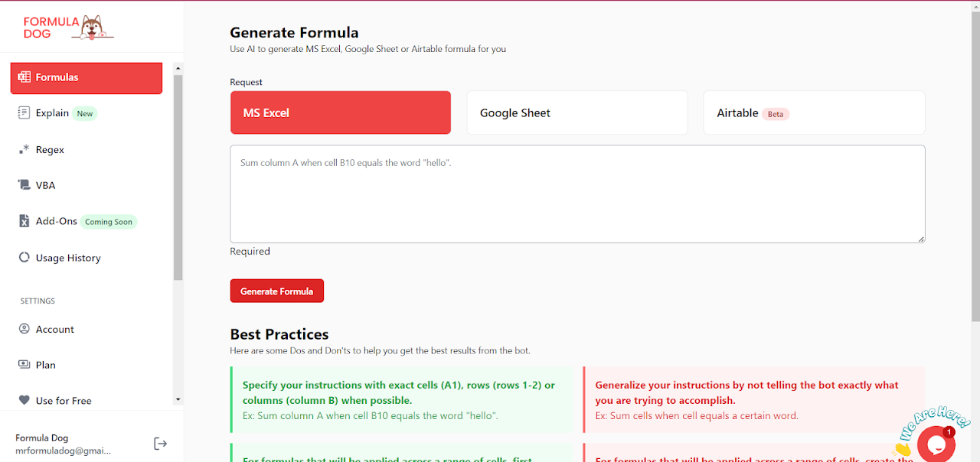Click the Formulas spreadsheet icon
The width and height of the screenshot is (980, 462).
tap(24, 77)
